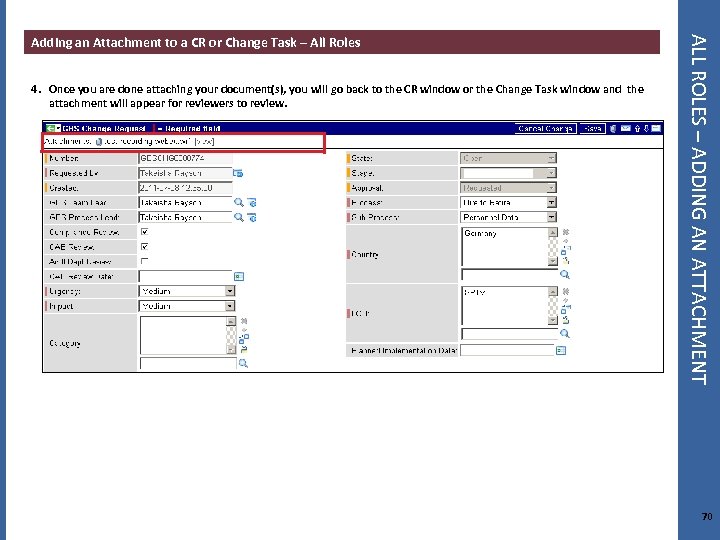720x540 pixels.
Task: Click the lowest small icon beside Country list
Action: click(566, 261)
